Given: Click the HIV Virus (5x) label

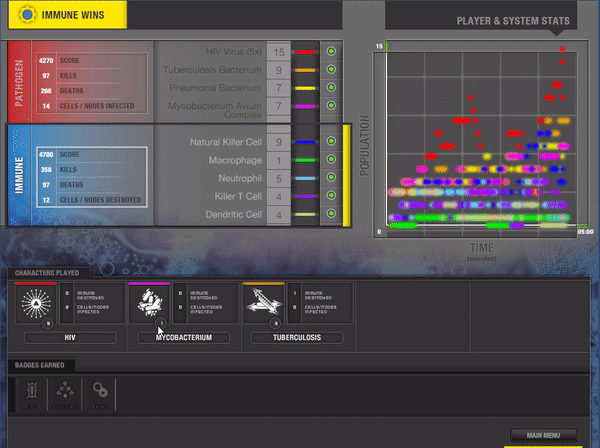Looking at the screenshot, I should pos(234,52).
